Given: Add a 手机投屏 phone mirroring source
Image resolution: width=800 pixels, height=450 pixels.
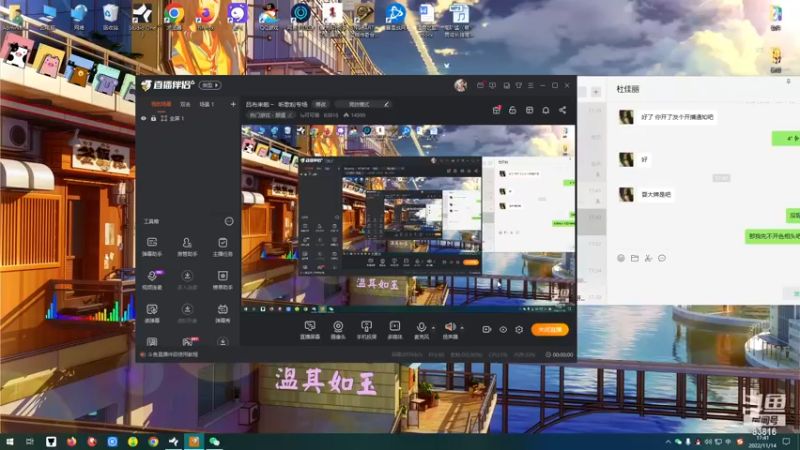Looking at the screenshot, I should pyautogui.click(x=366, y=330).
